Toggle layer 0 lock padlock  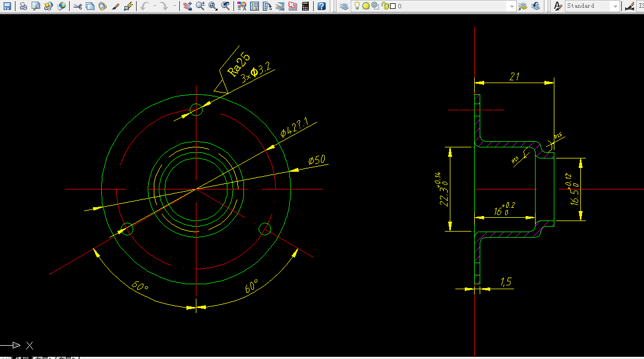385,6
